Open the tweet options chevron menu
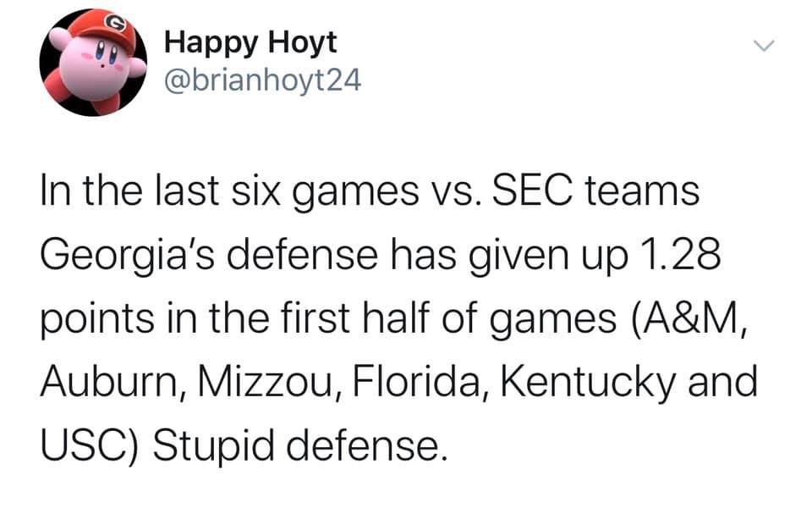The width and height of the screenshot is (812, 508). pyautogui.click(x=763, y=46)
